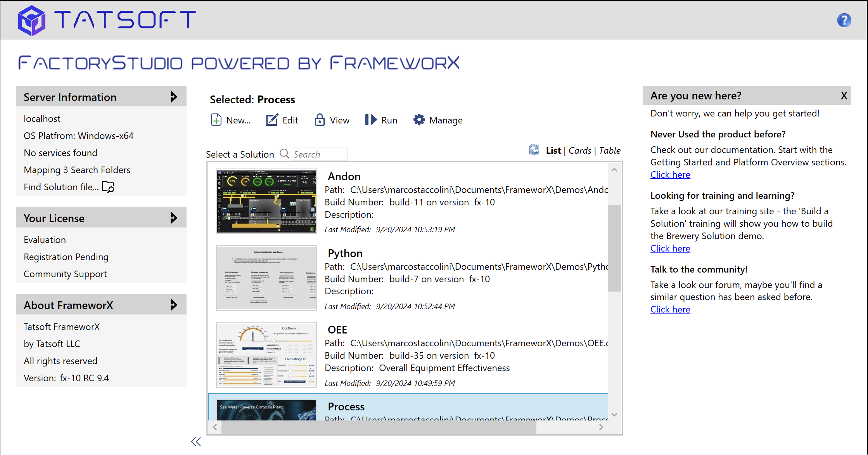Open help with the question mark icon
Viewport: 868px width, 455px height.
point(844,20)
